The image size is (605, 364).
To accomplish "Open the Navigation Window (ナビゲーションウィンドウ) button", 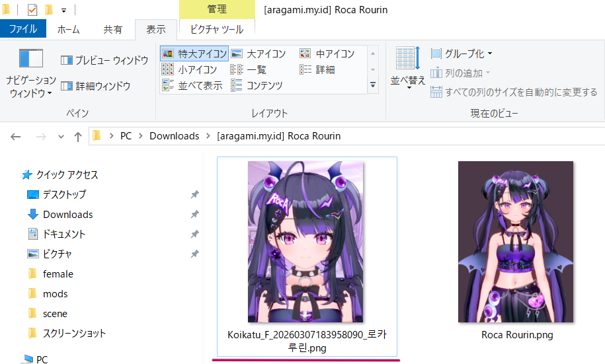I will pyautogui.click(x=30, y=73).
